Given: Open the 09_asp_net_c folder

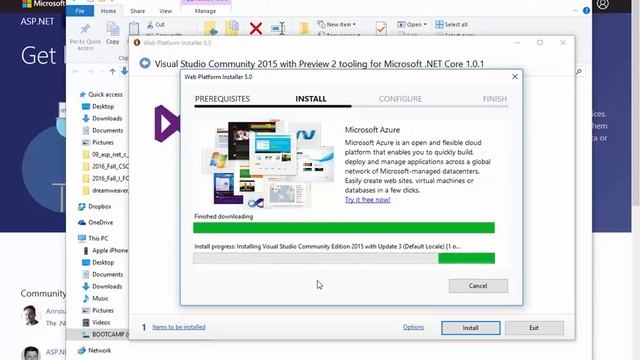Looking at the screenshot, I should click(x=105, y=155).
